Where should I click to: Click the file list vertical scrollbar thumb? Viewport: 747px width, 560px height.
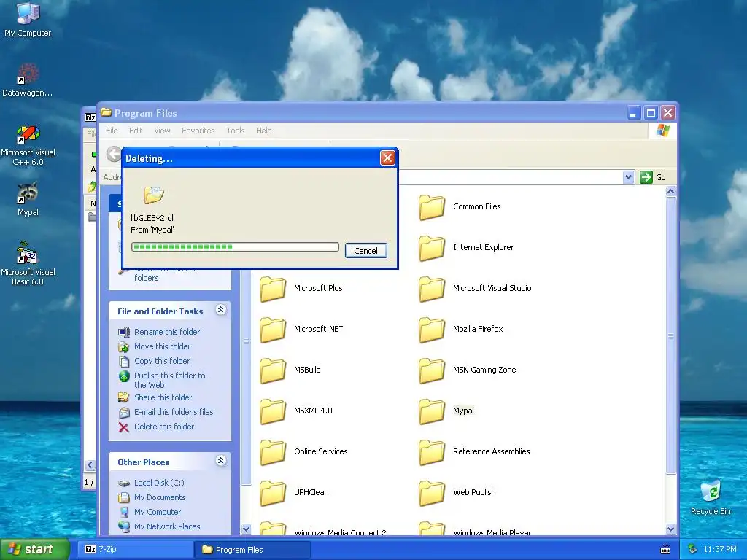tap(670, 335)
